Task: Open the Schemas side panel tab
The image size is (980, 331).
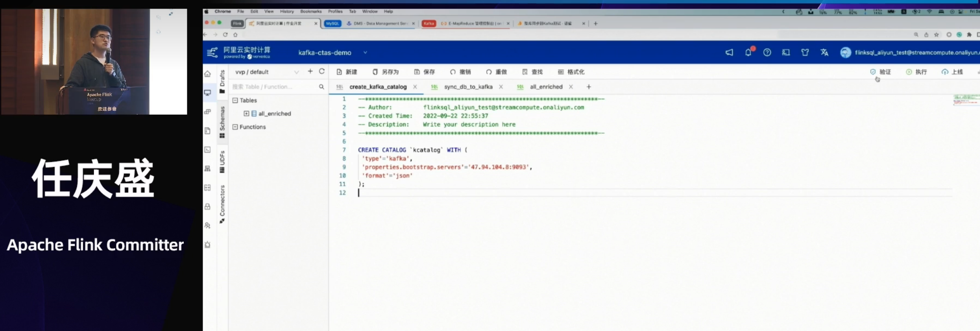Action: tap(222, 122)
